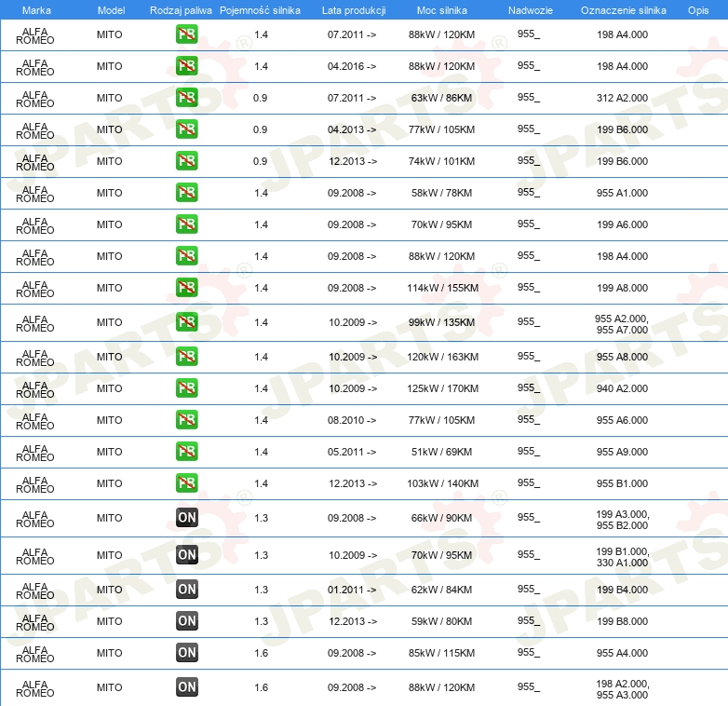Screen dimensions: 728x706
Task: Click the ON diesel icon in the 85kW / 115KM row
Action: pyautogui.click(x=186, y=652)
